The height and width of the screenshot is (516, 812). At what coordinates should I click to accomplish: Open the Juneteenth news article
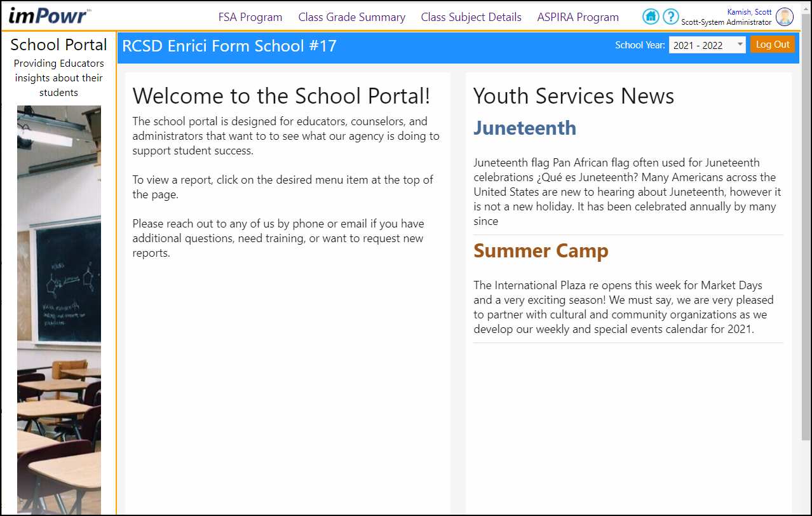(x=525, y=128)
